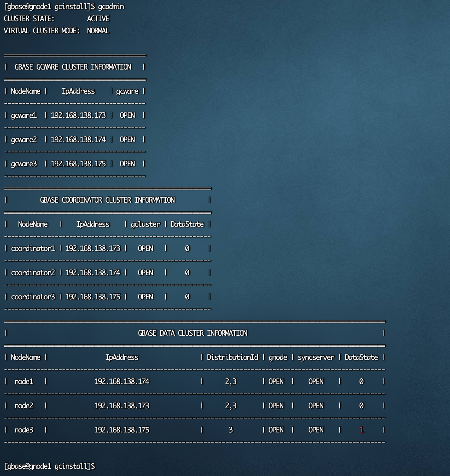Select the node3 name in the data table
Viewport: 450px width, 476px height.
point(24,430)
